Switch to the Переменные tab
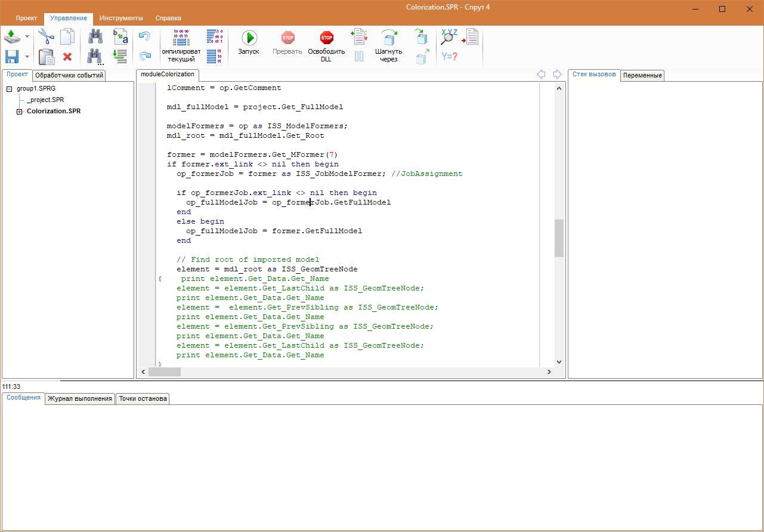This screenshot has height=532, width=764. click(642, 76)
